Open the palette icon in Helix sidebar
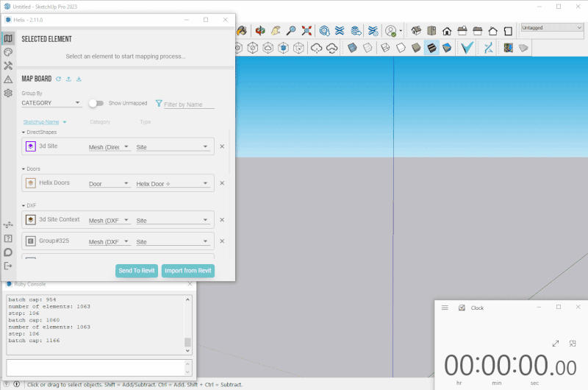The height and width of the screenshot is (390, 588). coord(8,52)
